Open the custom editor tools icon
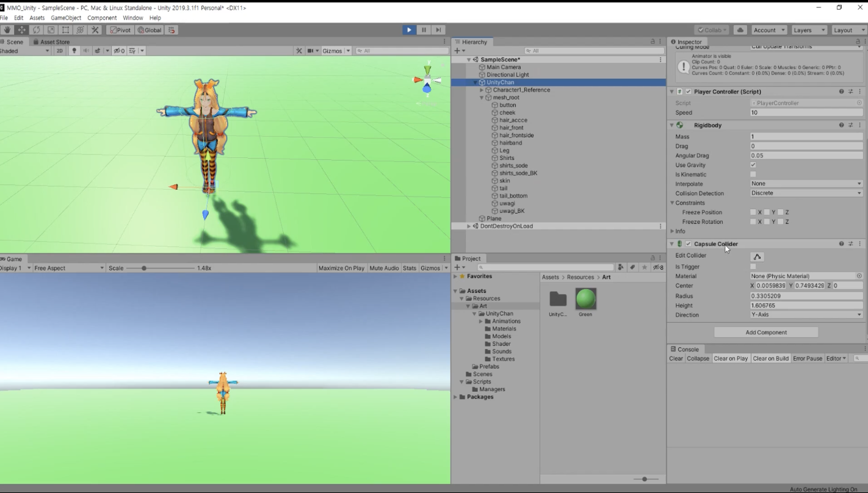The image size is (868, 493). 95,30
